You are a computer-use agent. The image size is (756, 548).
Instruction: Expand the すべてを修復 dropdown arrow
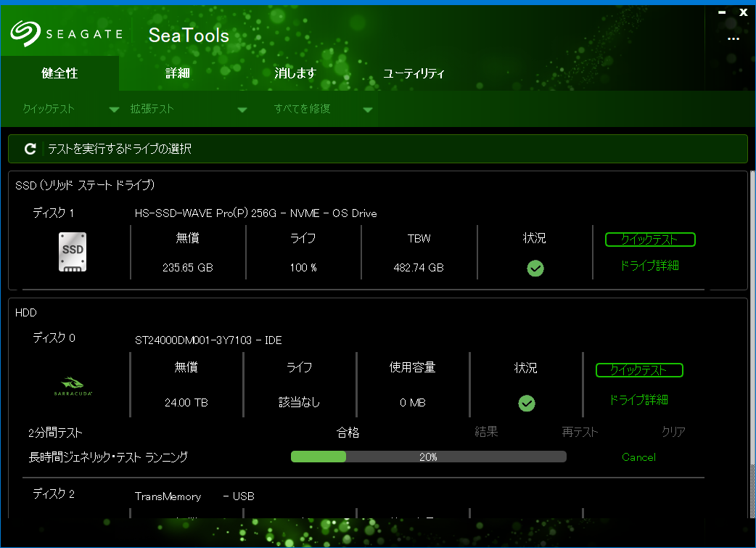pyautogui.click(x=368, y=110)
